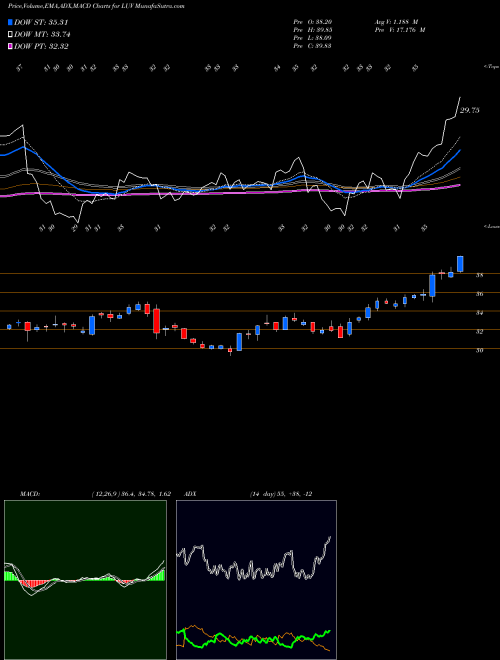Select the 'DOW ST: 35.31' legend text
This screenshot has width=500, height=660.
[41, 22]
